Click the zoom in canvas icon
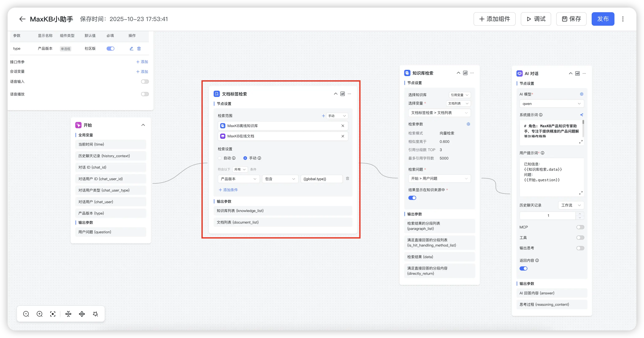This screenshot has width=644, height=338. [x=39, y=314]
